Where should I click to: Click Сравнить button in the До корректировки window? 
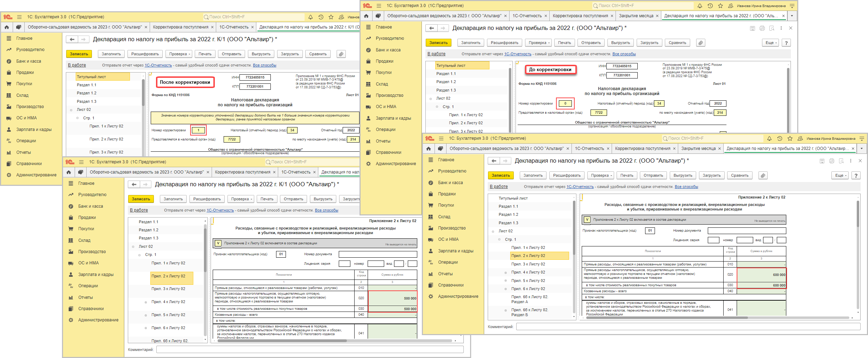click(677, 43)
